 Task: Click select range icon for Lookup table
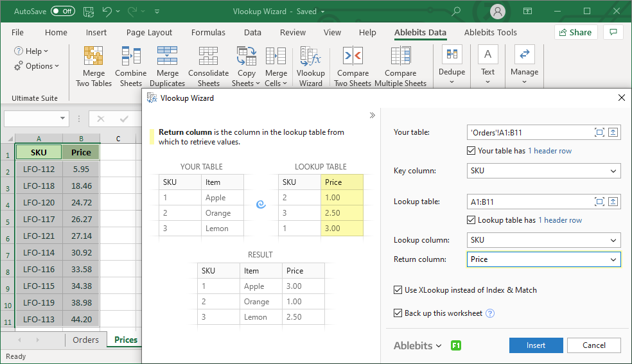[613, 202]
